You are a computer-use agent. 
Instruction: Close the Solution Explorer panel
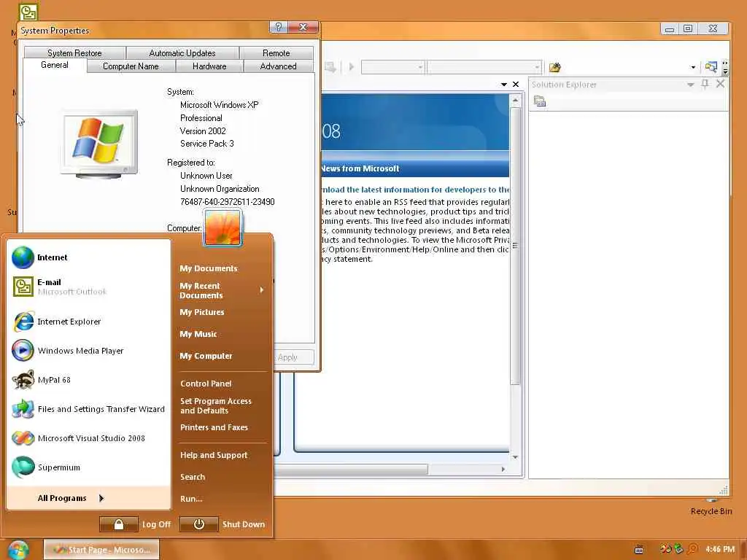click(720, 84)
